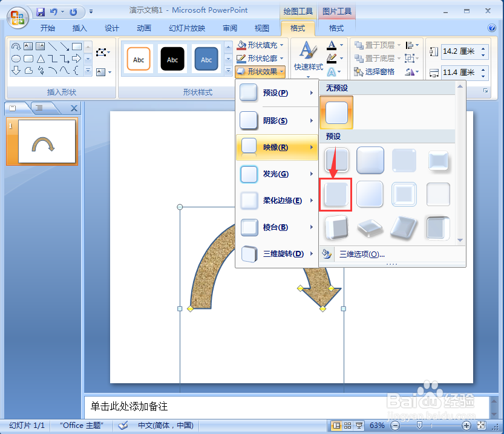Save the presentation with the floppy icon

click(x=41, y=12)
